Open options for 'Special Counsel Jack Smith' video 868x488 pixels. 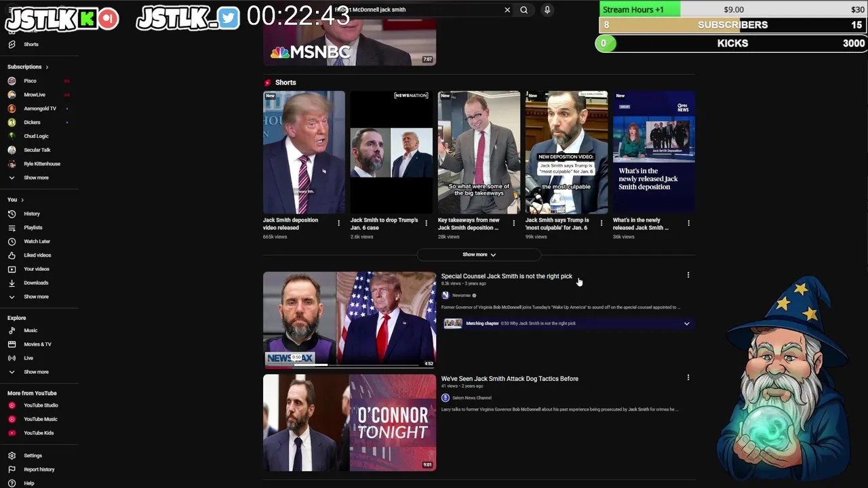click(688, 275)
